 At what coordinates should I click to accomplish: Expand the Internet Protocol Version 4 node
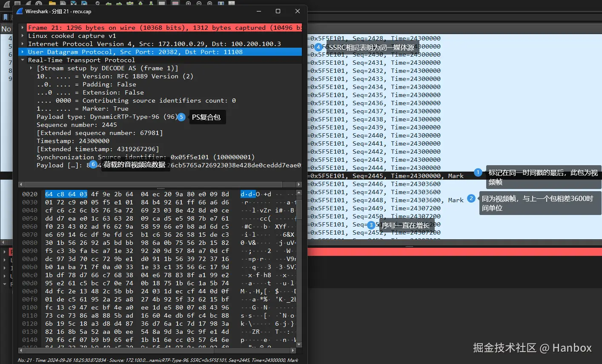click(23, 44)
